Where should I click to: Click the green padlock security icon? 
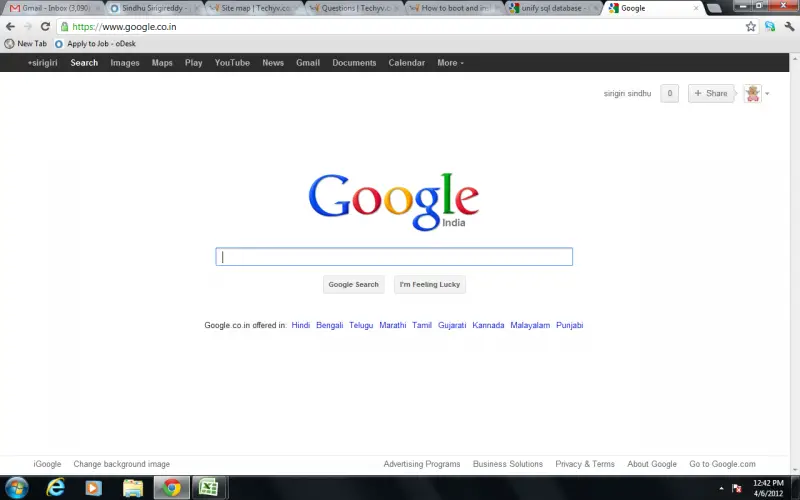65,27
